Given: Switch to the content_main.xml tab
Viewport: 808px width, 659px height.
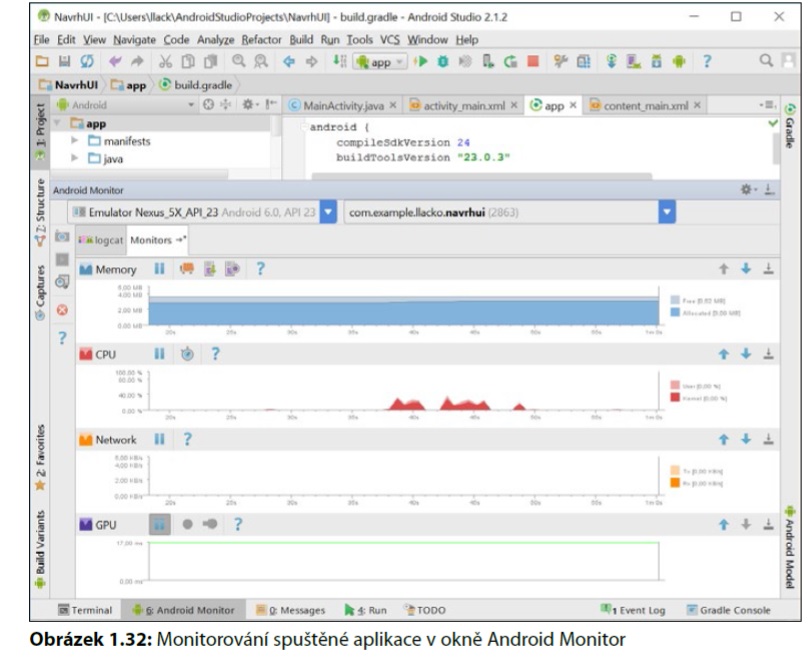Looking at the screenshot, I should 646,106.
